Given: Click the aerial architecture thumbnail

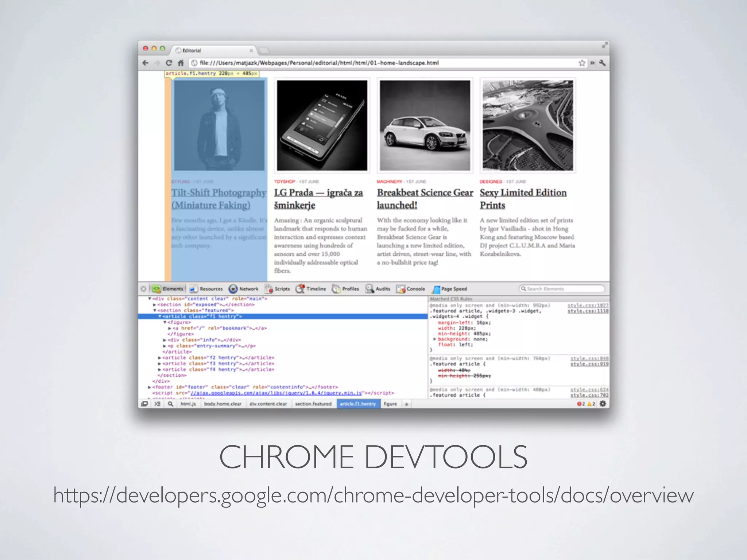Looking at the screenshot, I should click(x=528, y=125).
